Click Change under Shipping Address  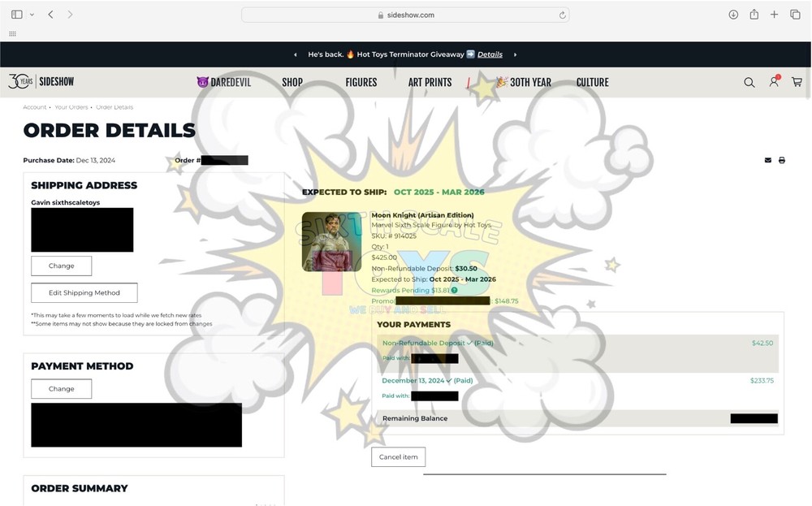coord(61,266)
